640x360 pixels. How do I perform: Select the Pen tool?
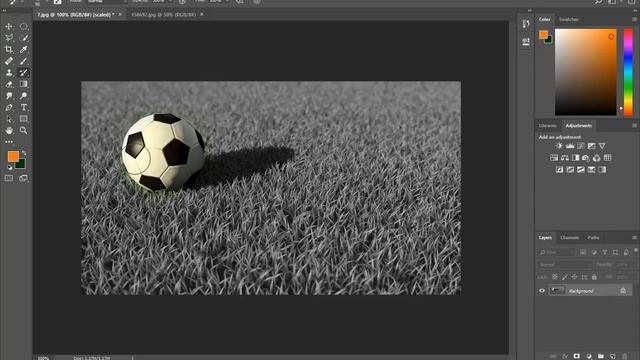click(9, 107)
